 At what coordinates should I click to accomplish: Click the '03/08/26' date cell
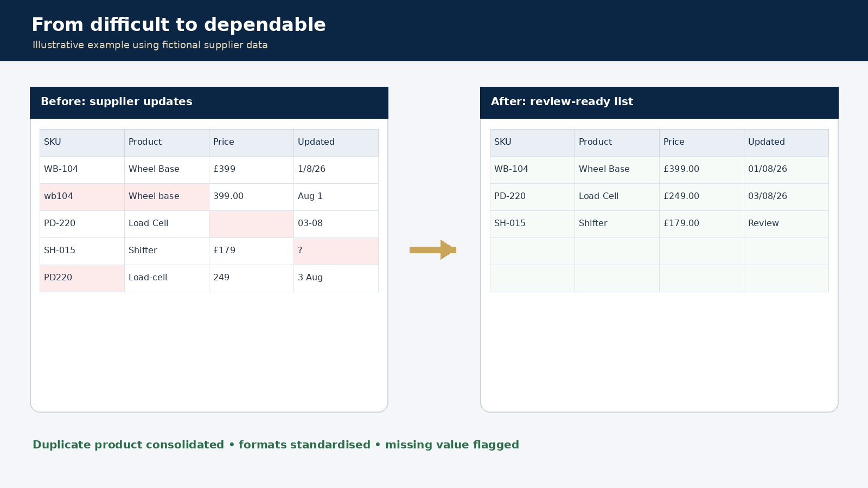[x=786, y=197]
